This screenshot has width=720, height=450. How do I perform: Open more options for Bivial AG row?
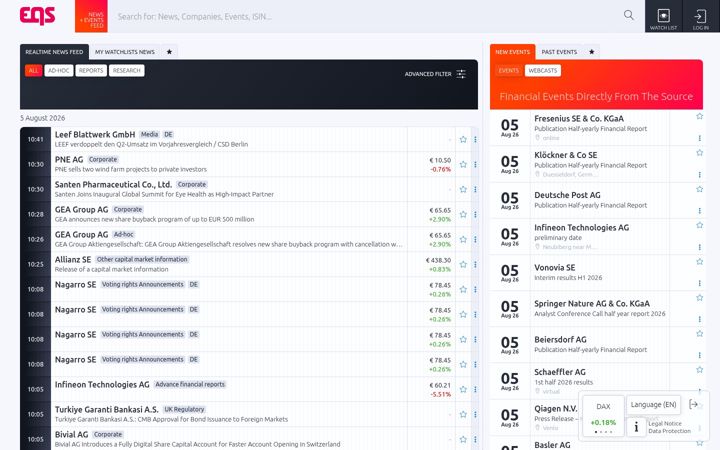pos(475,439)
